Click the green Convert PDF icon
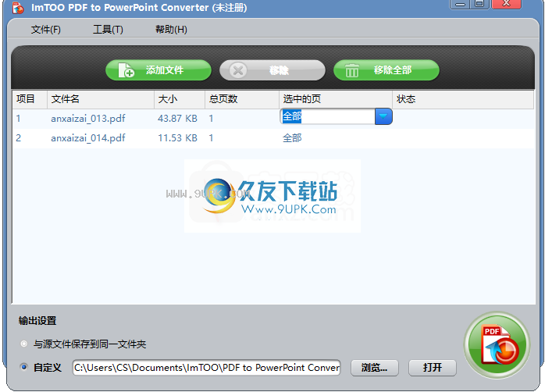545x392 pixels. coord(497,344)
